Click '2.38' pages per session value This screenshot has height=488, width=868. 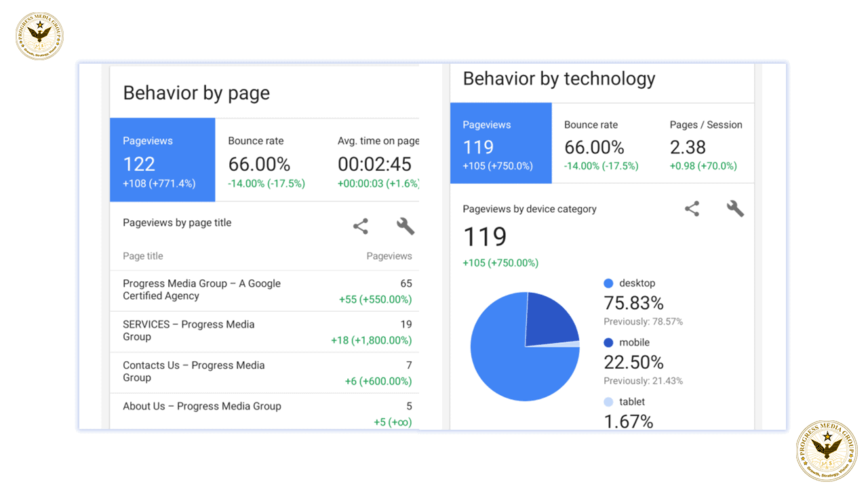click(x=688, y=148)
